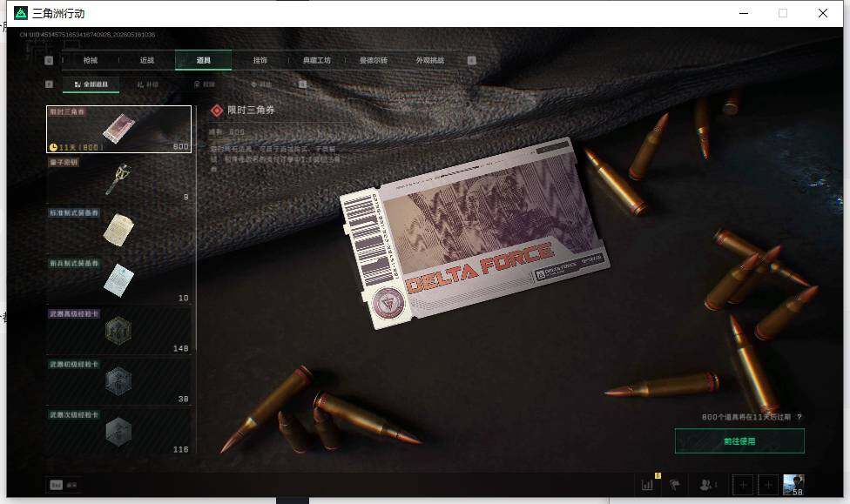The width and height of the screenshot is (850, 504).
Task: Click the 三角洲行动 app logo in title bar
Action: 21,13
